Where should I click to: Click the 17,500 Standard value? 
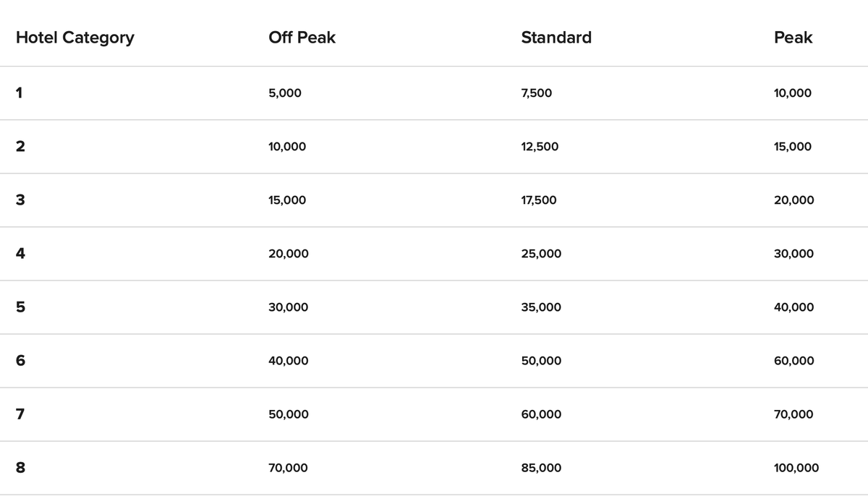coord(539,200)
